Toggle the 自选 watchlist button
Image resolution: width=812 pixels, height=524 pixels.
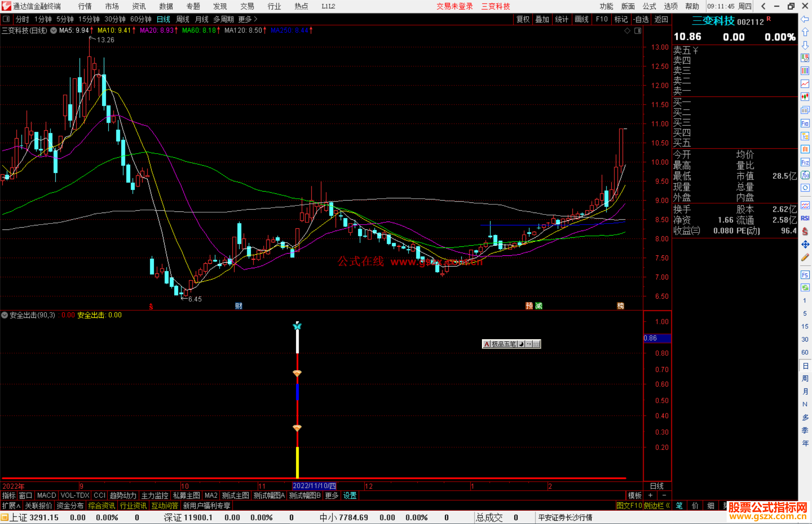click(641, 19)
